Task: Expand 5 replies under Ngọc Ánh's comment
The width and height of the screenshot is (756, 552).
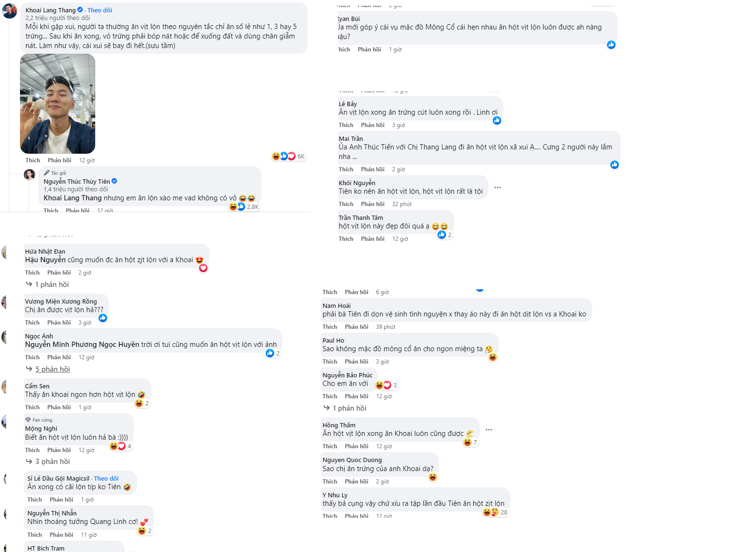Action: tap(52, 369)
